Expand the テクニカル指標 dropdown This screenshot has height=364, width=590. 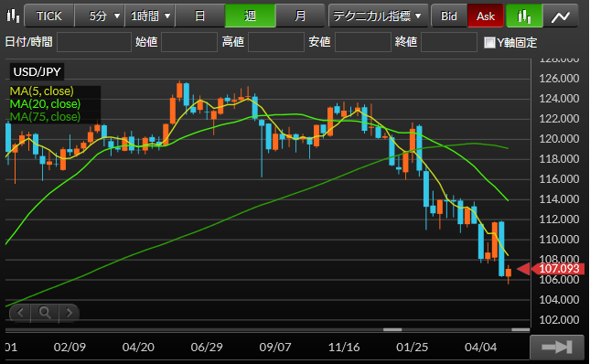pos(378,16)
